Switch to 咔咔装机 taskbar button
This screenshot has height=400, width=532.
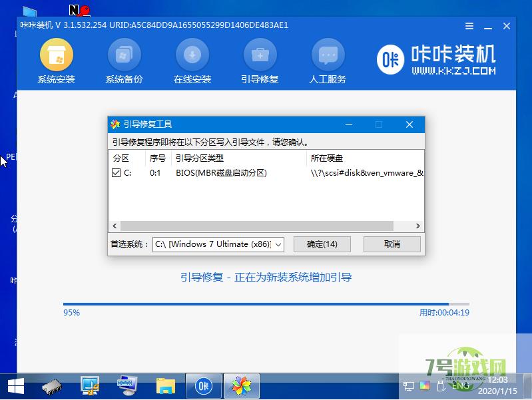204,386
